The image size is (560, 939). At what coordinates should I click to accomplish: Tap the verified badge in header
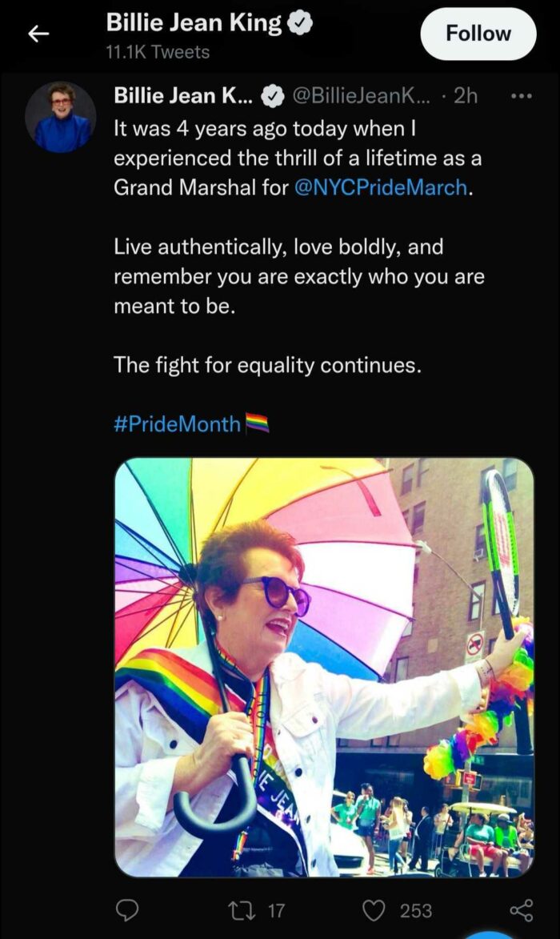tap(300, 23)
